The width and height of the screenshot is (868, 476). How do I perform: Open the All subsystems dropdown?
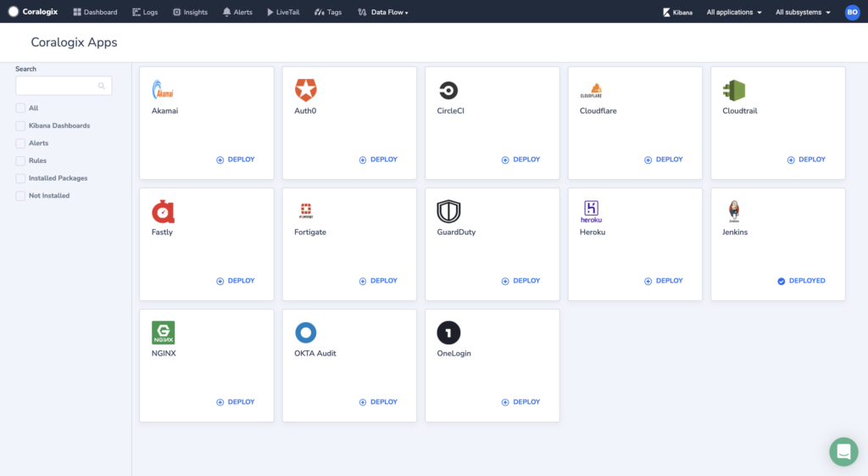pyautogui.click(x=803, y=12)
